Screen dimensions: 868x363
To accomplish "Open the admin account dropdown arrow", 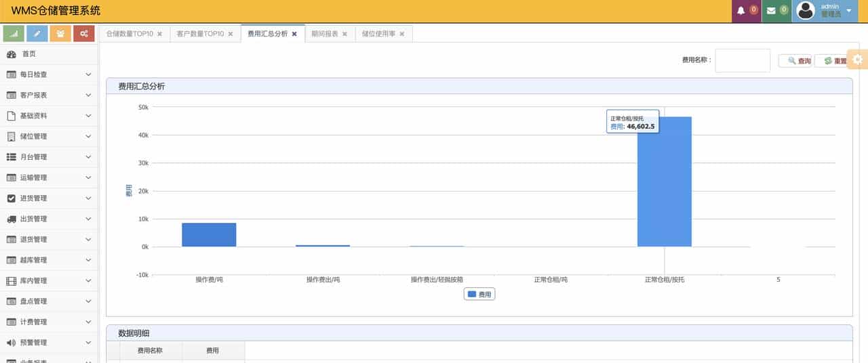I will click(x=849, y=11).
